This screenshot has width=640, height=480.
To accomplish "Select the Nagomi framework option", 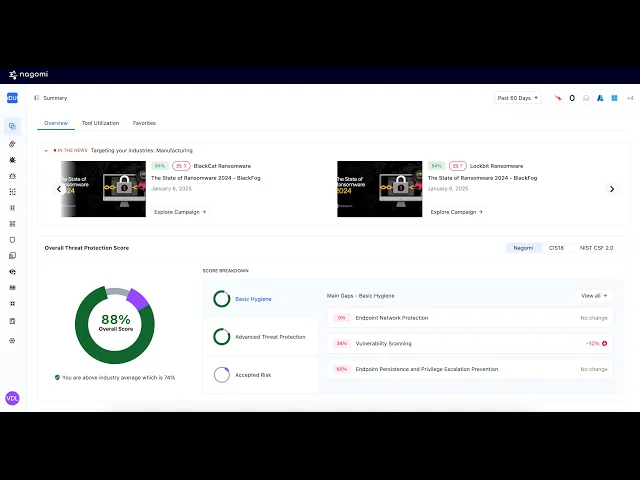I will tap(523, 248).
